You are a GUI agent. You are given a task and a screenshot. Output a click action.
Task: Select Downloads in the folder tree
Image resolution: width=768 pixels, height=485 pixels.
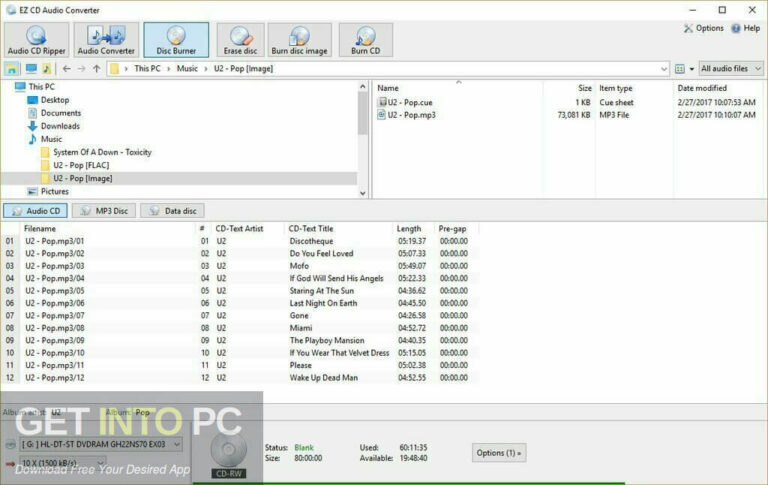(x=60, y=126)
